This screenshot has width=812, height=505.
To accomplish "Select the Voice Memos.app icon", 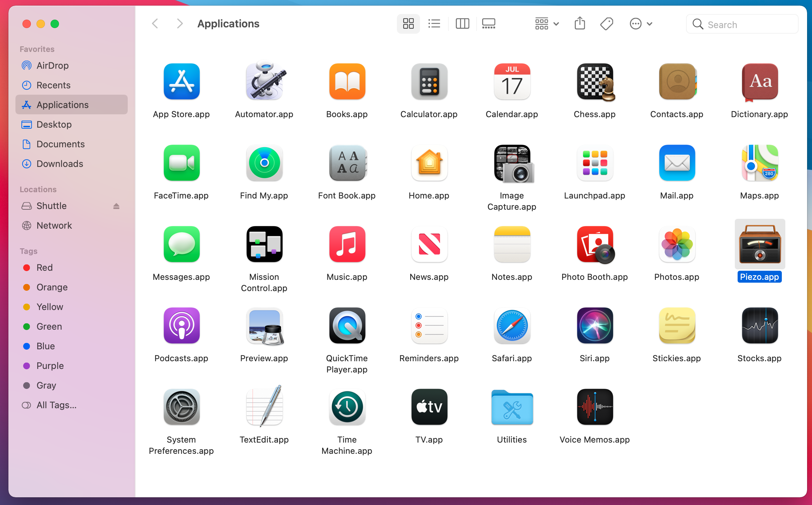I will pos(595,407).
